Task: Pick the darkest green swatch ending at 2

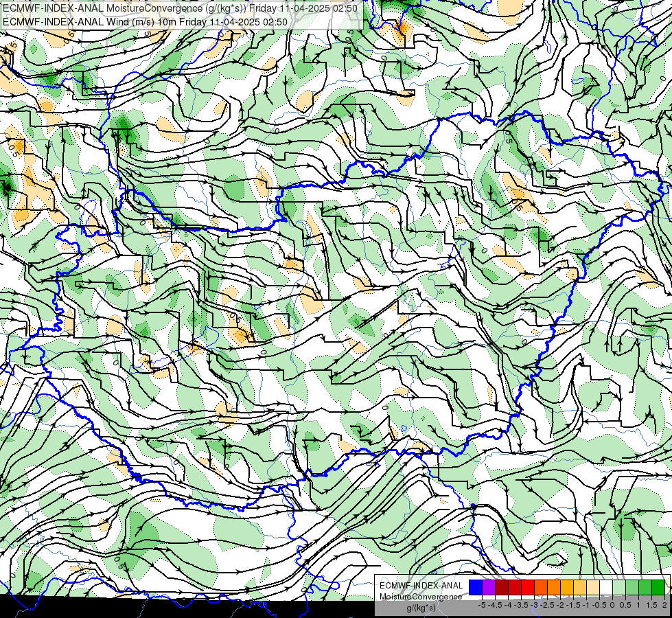Action: click(x=658, y=587)
